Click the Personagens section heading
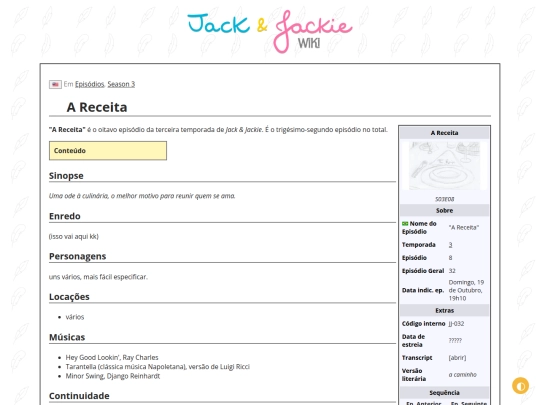 (x=77, y=256)
